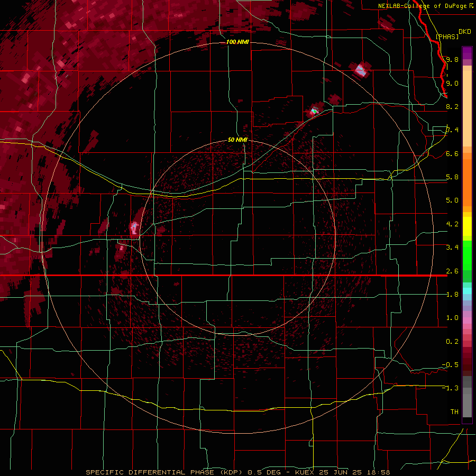Click the 1.0 scale value

452,318
